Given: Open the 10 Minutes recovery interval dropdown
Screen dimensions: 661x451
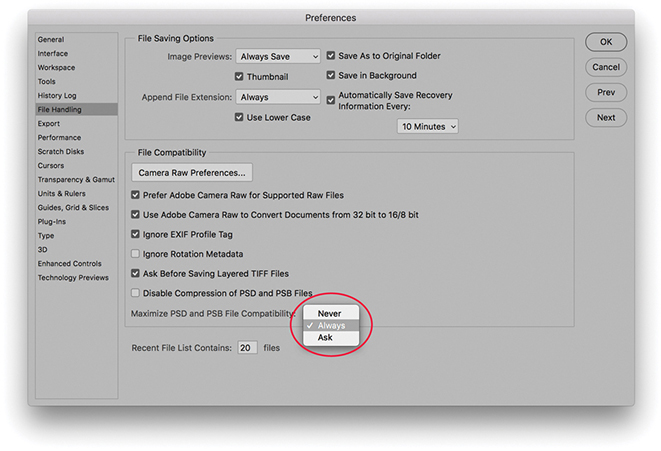Looking at the screenshot, I should coord(427,126).
